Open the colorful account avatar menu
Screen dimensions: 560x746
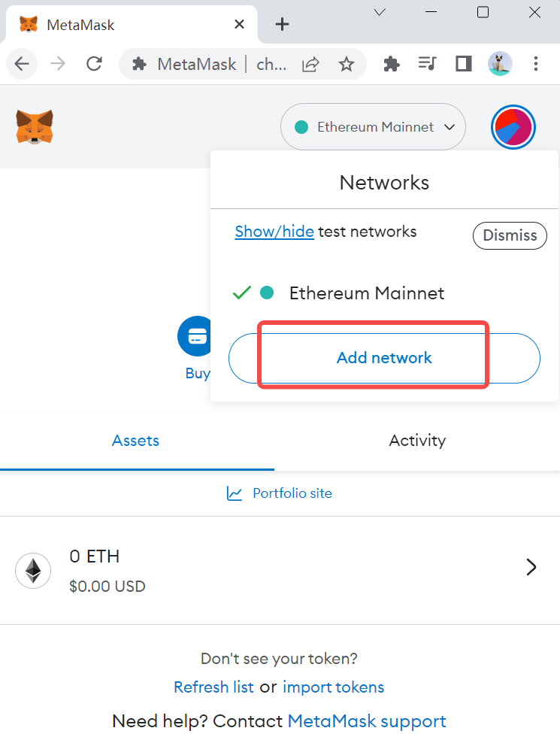tap(513, 126)
